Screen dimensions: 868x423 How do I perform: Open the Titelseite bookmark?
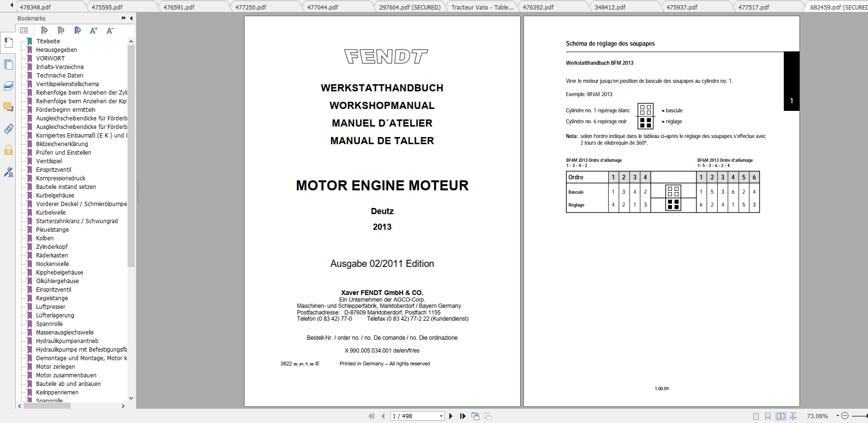[x=48, y=41]
